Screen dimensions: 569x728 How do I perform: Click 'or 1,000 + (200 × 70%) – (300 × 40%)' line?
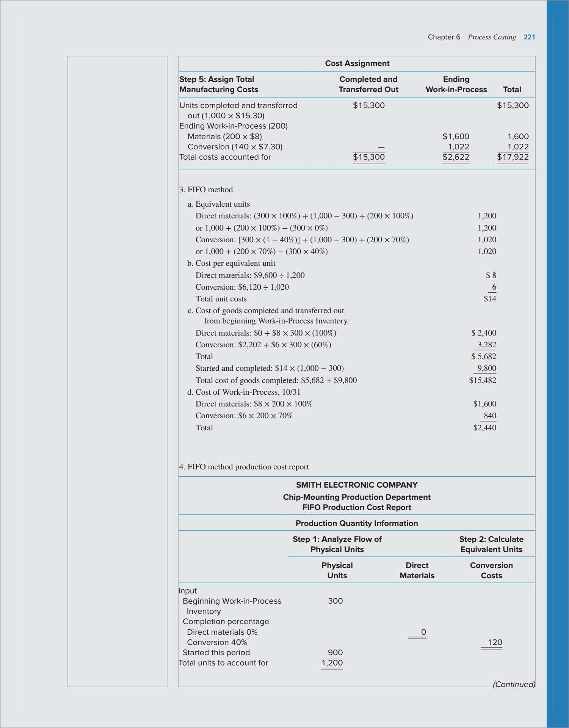coord(262,251)
